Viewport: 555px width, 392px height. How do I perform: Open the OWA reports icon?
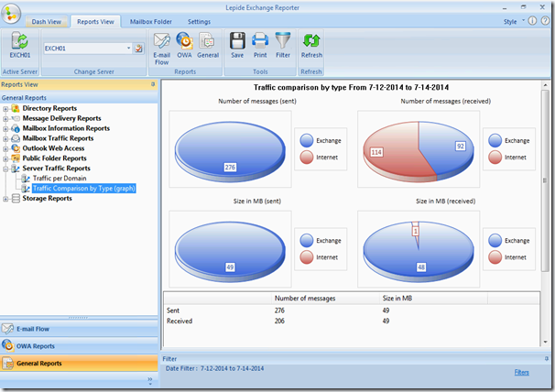point(184,40)
